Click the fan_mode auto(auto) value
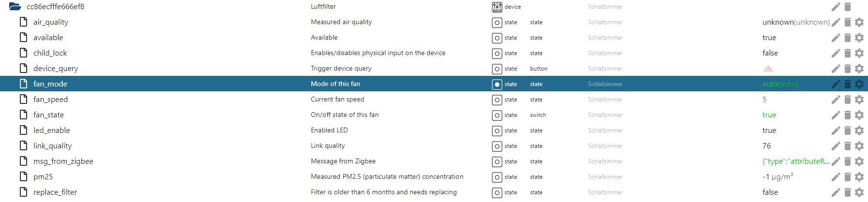The height and width of the screenshot is (202, 868). (779, 84)
